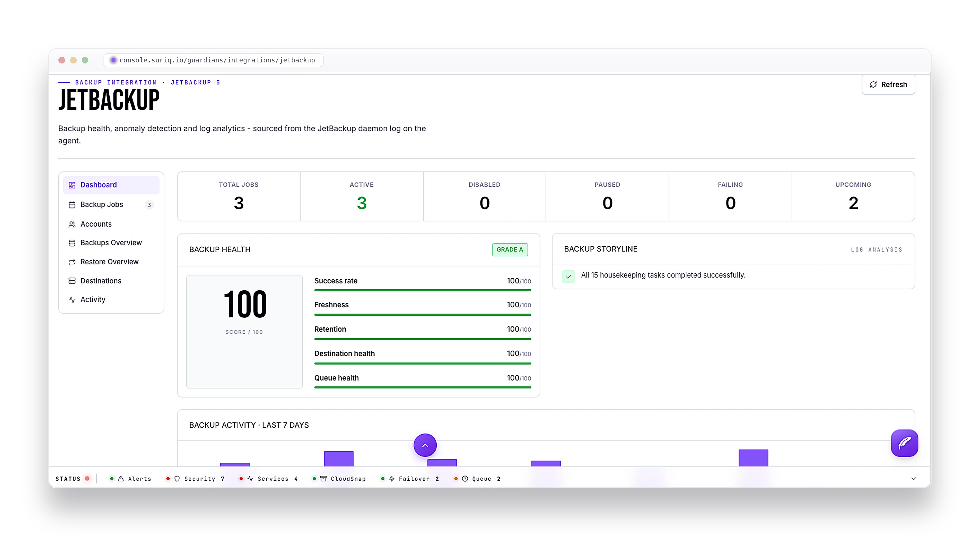Click the Alerts status bar entry
Screen dimensions: 980x536
coord(131,479)
